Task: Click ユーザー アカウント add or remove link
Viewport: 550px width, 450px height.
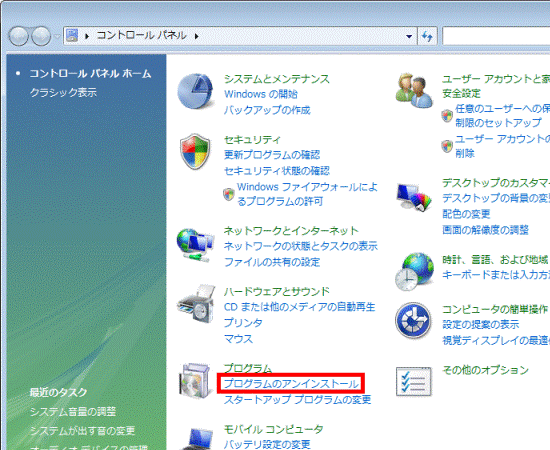Action: pyautogui.click(x=502, y=146)
